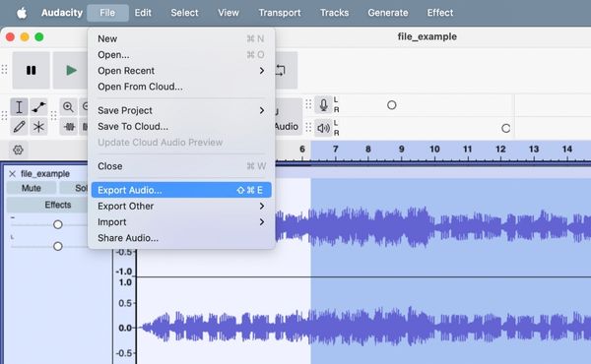Adjust the track pan slider knob
591x364 pixels.
(x=58, y=246)
